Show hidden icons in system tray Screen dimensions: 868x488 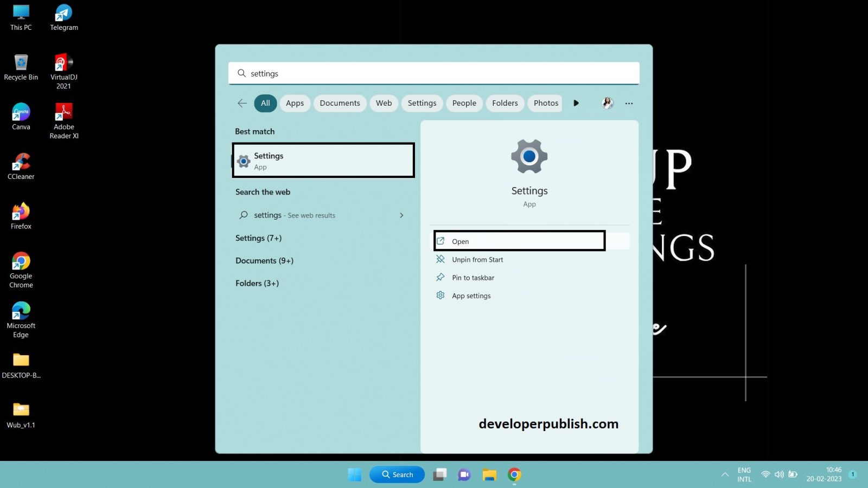[725, 474]
